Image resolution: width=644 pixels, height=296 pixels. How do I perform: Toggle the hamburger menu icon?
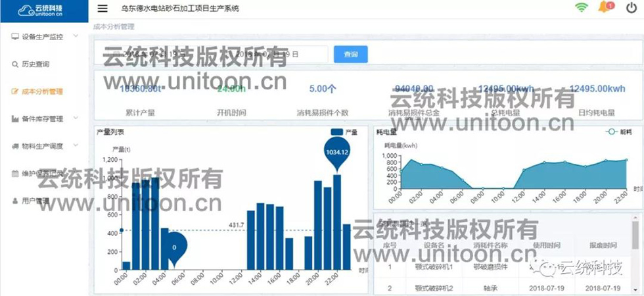(103, 9)
